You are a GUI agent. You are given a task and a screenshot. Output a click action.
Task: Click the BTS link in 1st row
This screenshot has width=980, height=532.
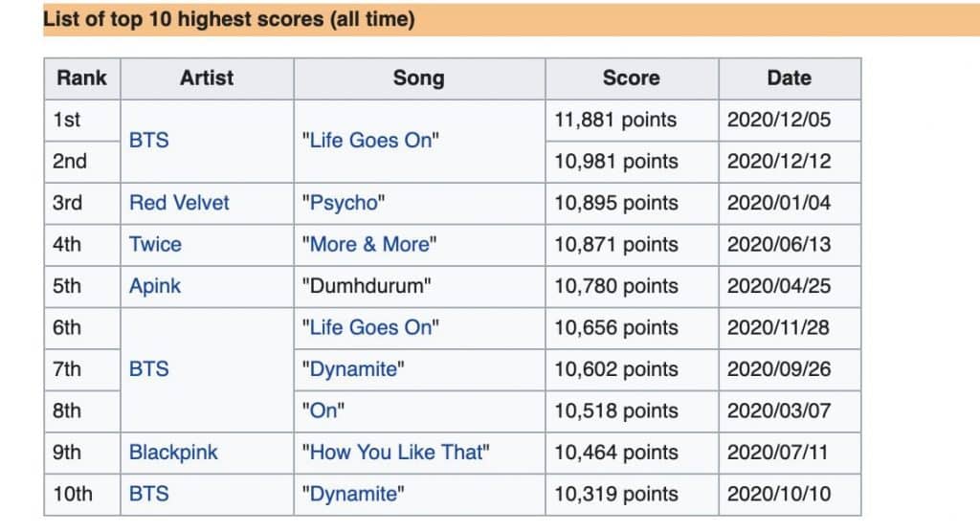coord(148,141)
